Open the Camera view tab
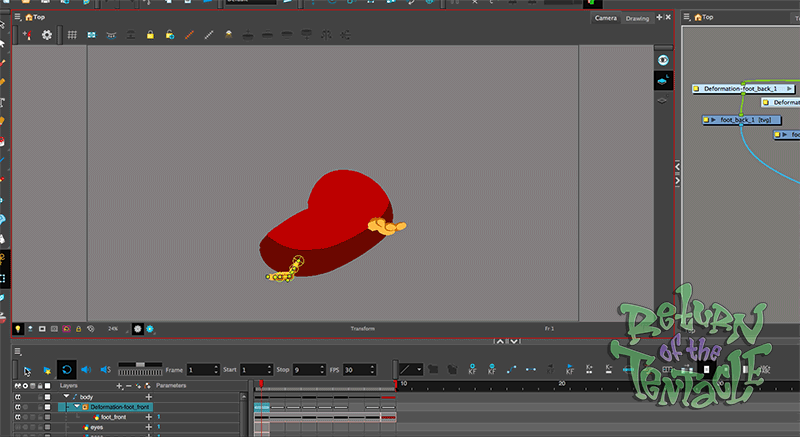Viewport: 800px width, 437px height. (x=605, y=18)
